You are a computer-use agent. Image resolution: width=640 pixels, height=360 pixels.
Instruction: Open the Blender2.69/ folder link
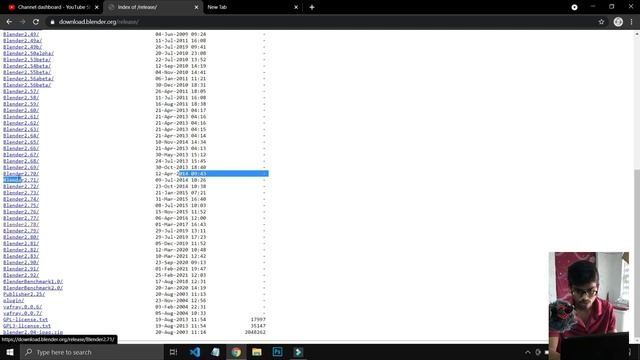coord(21,167)
